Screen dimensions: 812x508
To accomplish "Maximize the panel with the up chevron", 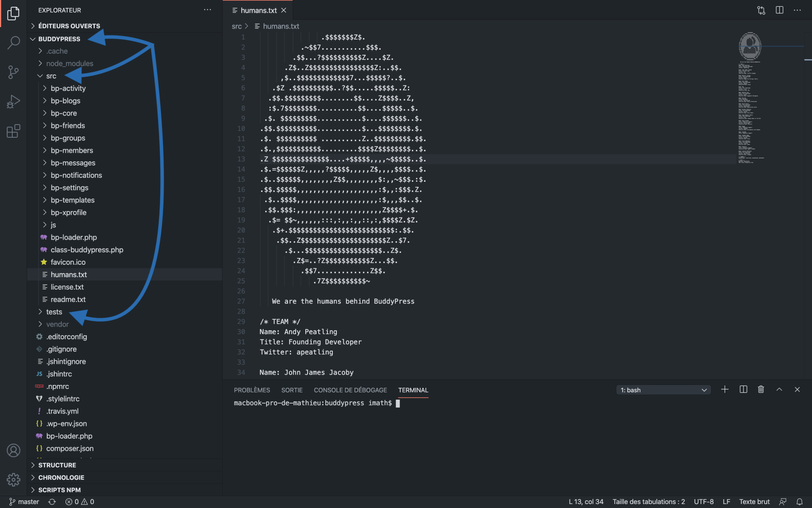I will click(779, 390).
